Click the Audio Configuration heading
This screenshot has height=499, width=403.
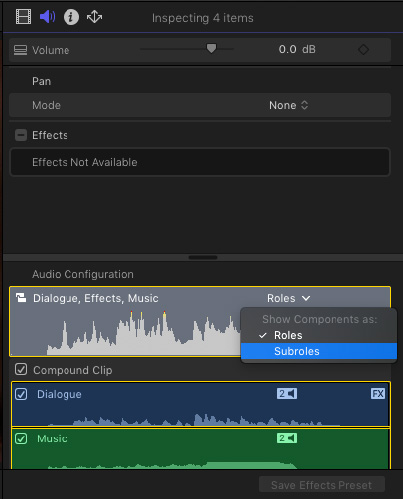tap(83, 274)
